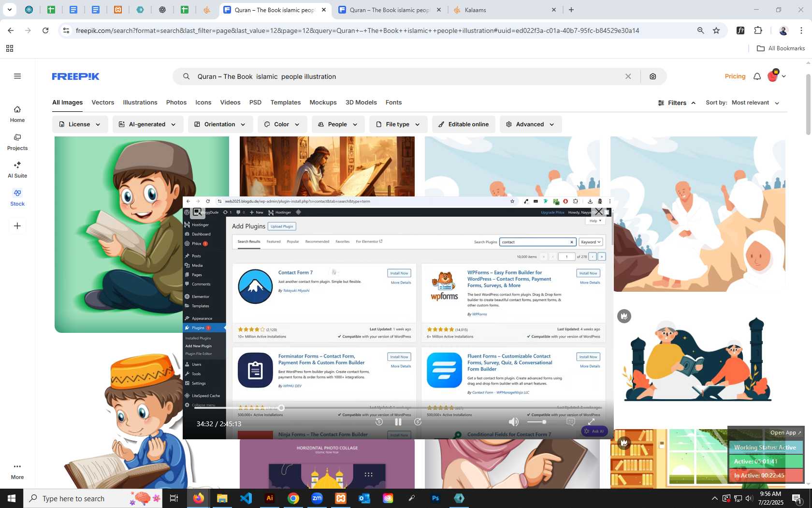Switch to the Vectors tab
This screenshot has height=508, width=812.
[103, 103]
